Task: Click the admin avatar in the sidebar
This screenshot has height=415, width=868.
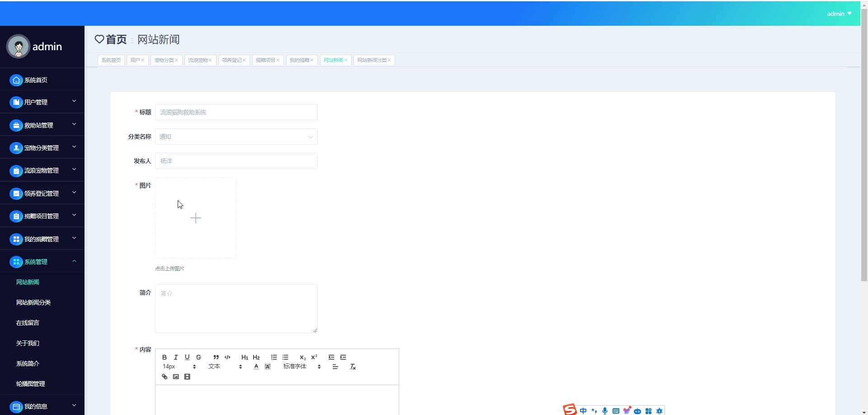Action: (x=19, y=47)
